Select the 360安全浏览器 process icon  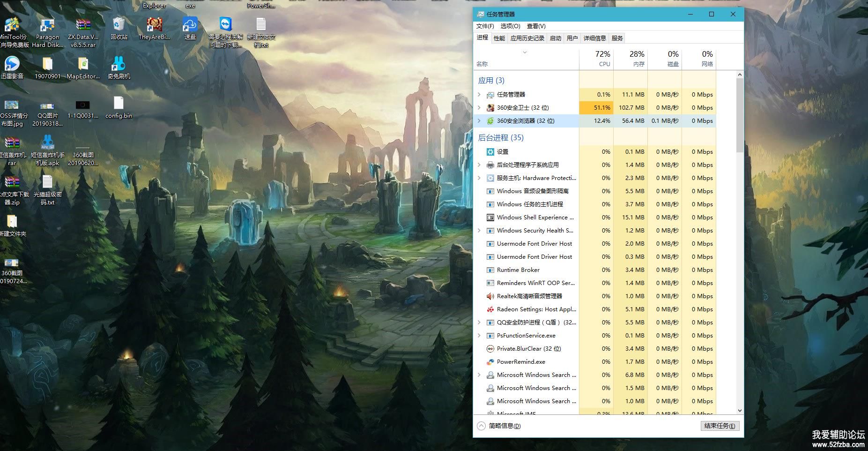coord(490,120)
